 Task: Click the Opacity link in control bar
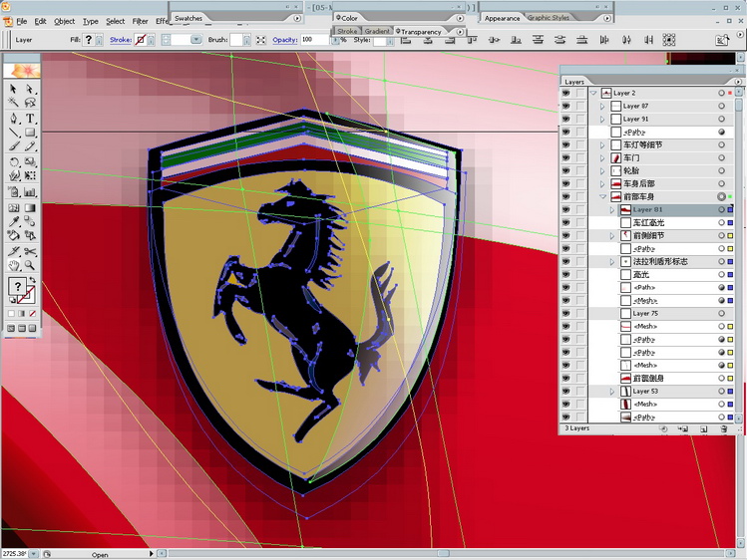[285, 40]
